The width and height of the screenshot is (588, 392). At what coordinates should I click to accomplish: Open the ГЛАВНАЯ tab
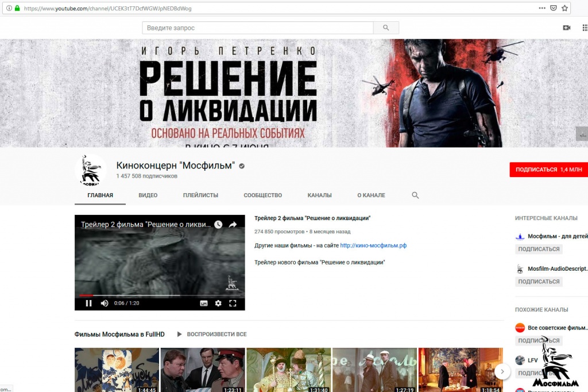click(100, 195)
